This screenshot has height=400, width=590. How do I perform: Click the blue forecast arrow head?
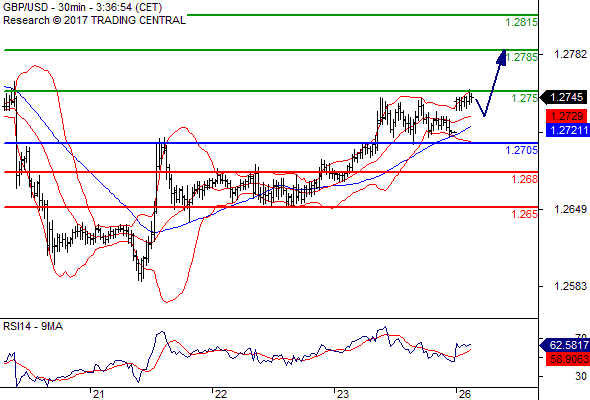(x=501, y=57)
